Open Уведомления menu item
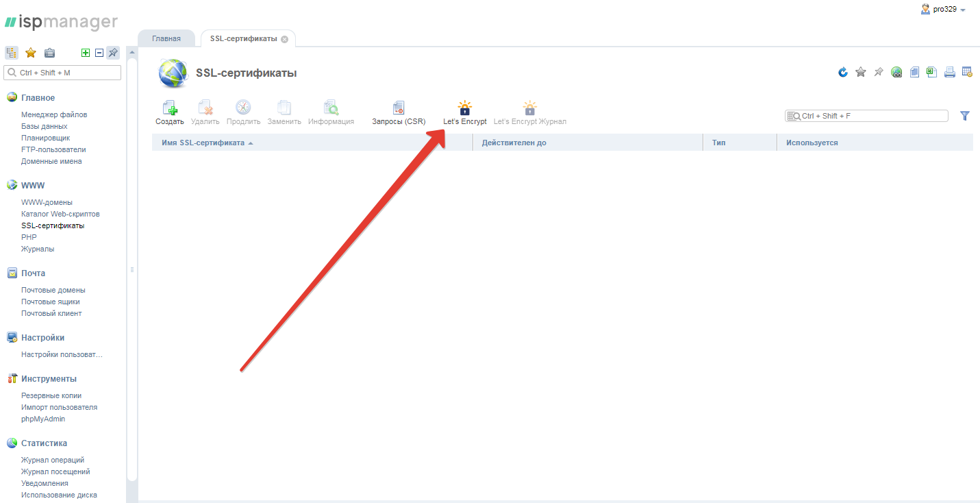The width and height of the screenshot is (980, 503). 45,483
